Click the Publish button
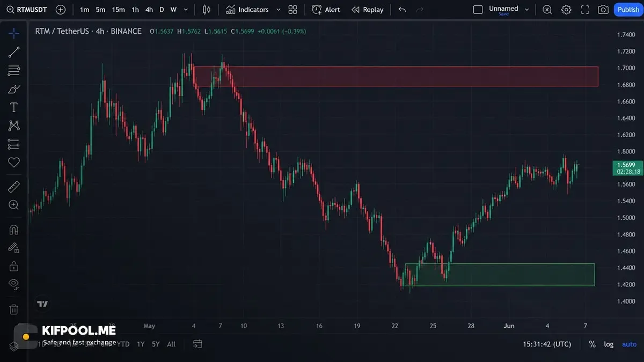 click(x=628, y=10)
